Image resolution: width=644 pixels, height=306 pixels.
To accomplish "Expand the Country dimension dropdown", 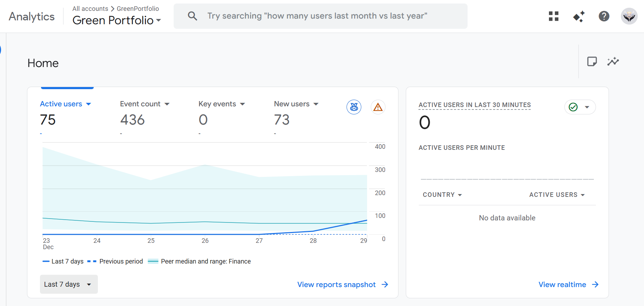I will point(442,195).
